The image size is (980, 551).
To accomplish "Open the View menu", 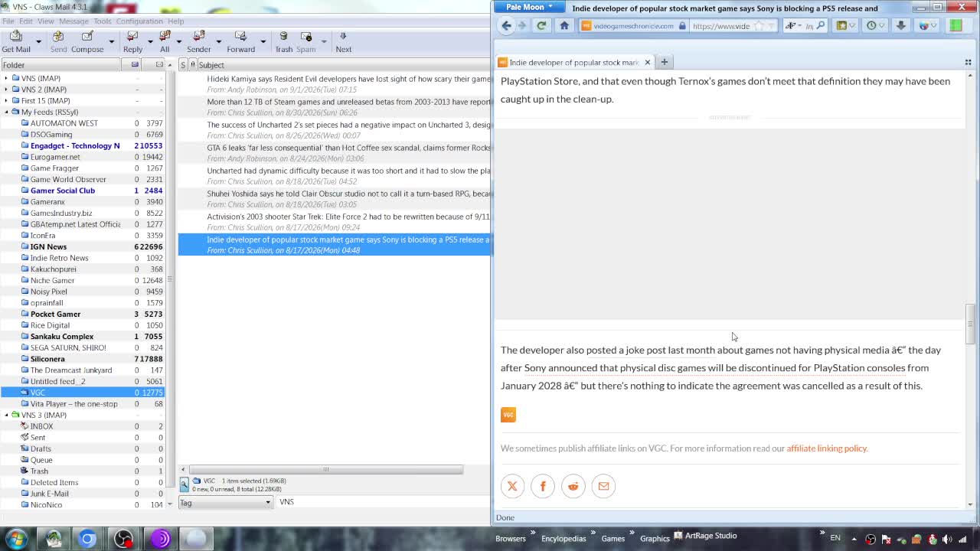I will pyautogui.click(x=46, y=21).
